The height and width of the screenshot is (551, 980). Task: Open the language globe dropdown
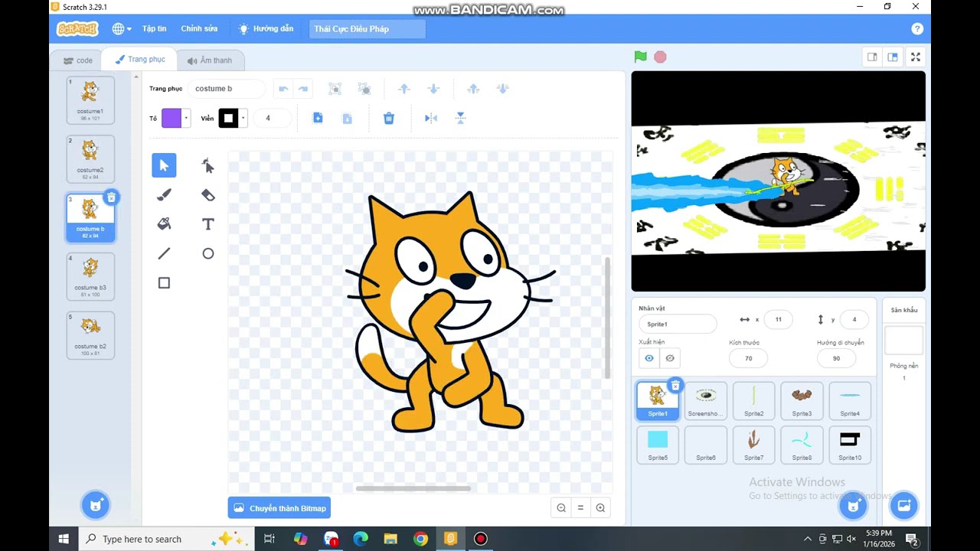point(122,29)
